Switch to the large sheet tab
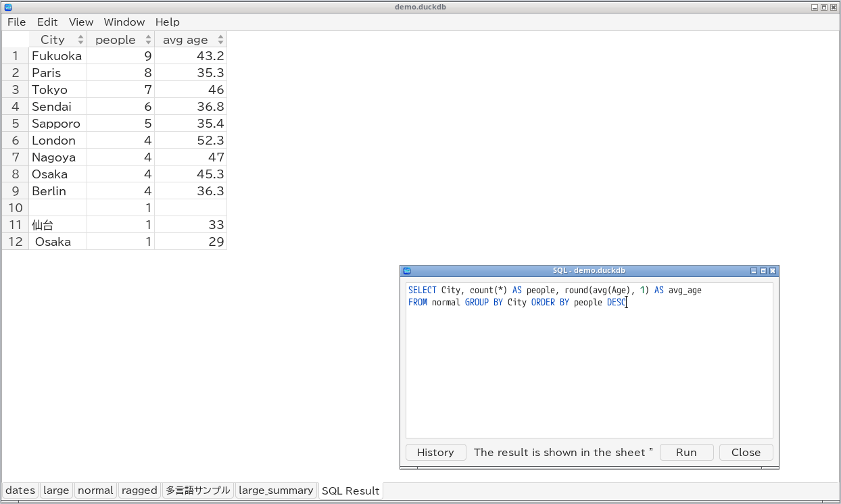 (x=56, y=490)
